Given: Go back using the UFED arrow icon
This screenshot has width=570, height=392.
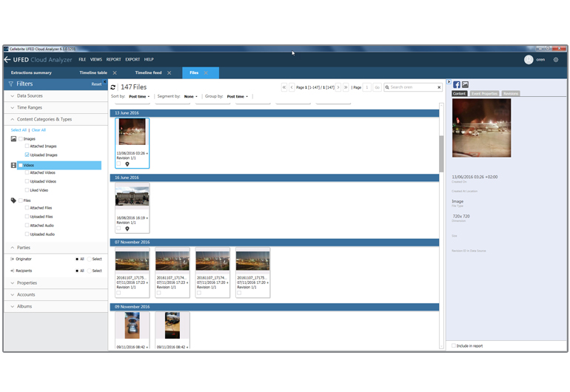Looking at the screenshot, I should click(7, 59).
